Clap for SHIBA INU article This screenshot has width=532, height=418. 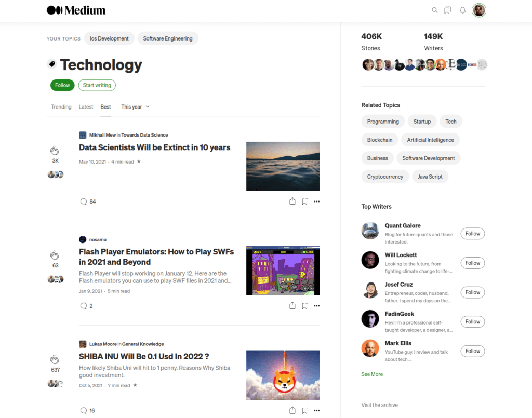tap(55, 359)
